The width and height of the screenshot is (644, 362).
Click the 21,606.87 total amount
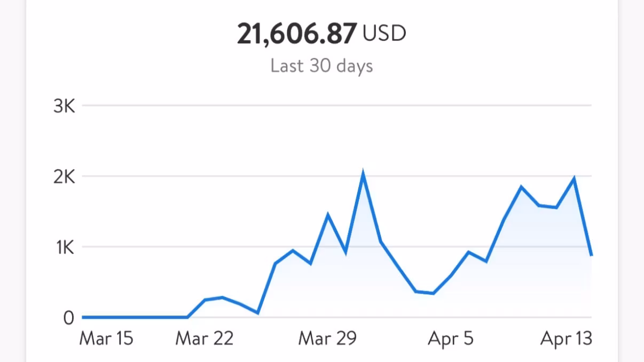point(296,35)
